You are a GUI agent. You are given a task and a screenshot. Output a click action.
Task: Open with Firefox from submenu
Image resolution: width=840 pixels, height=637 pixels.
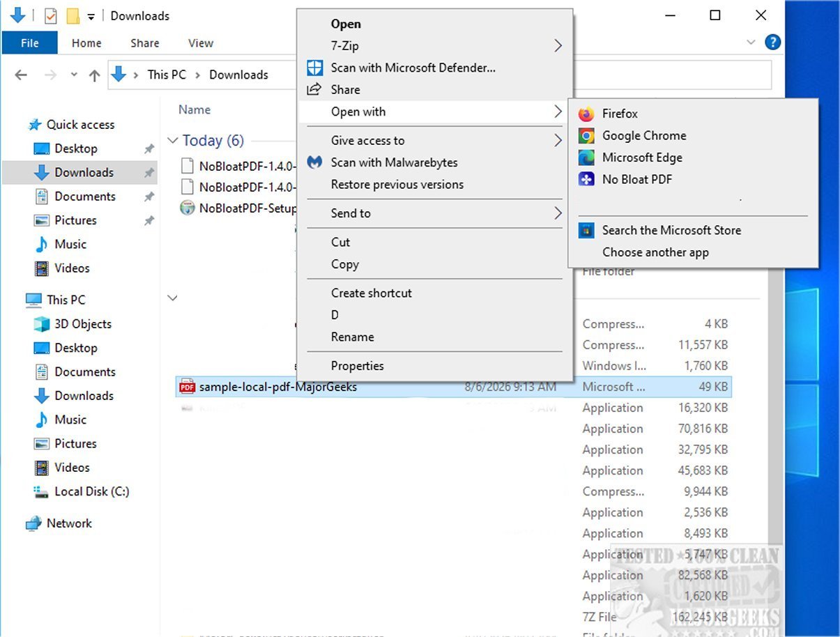620,114
